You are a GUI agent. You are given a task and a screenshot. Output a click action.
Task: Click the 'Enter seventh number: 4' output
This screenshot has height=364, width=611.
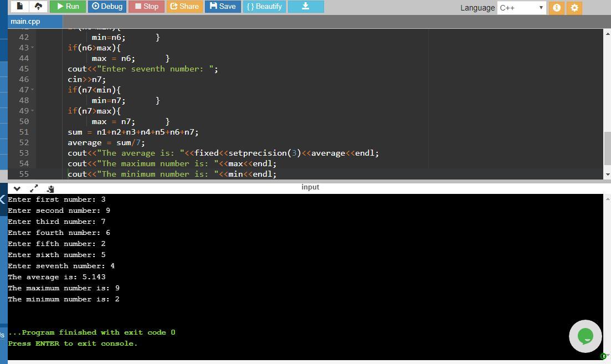(61, 266)
